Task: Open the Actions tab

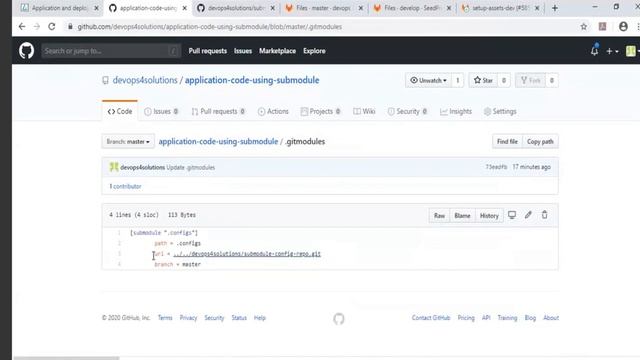Action: [273, 111]
